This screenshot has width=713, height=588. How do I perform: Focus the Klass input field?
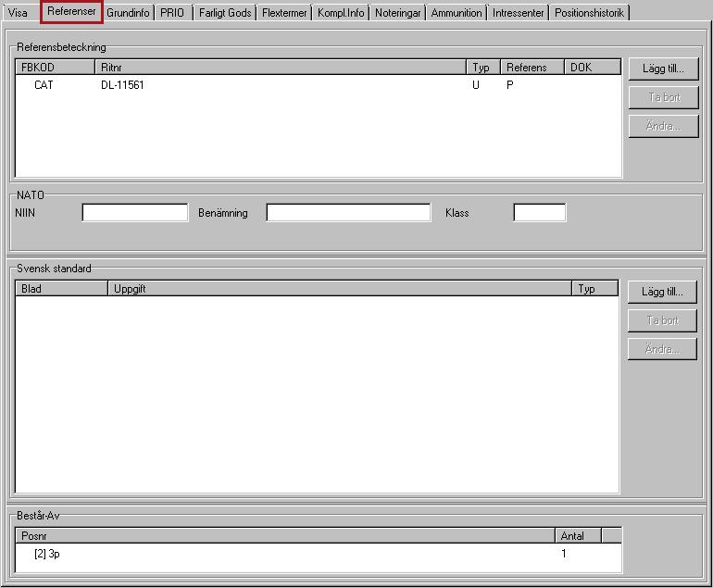[540, 212]
